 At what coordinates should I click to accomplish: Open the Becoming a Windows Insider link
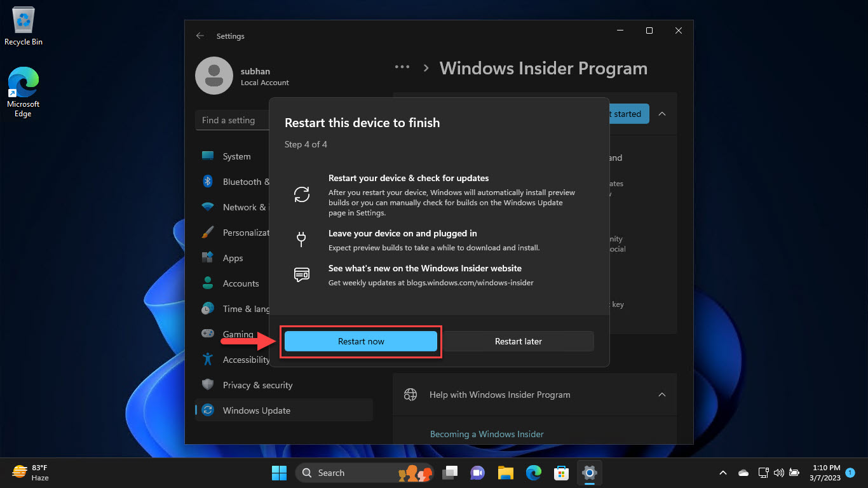(487, 434)
